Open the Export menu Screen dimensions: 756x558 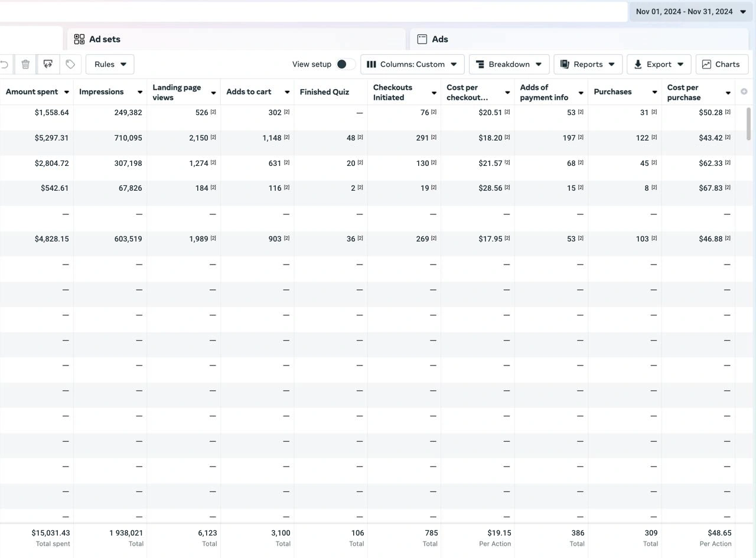[x=659, y=64]
